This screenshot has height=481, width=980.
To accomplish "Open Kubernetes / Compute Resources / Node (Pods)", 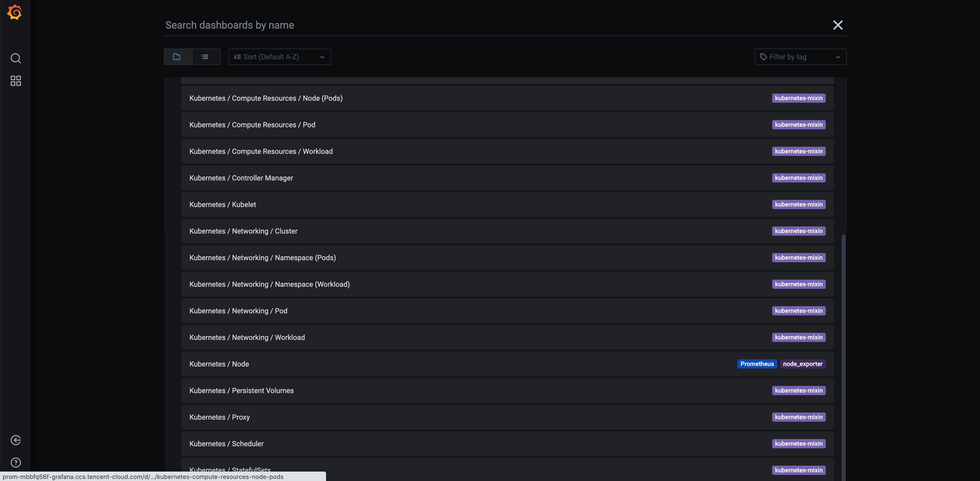I will pos(507,98).
